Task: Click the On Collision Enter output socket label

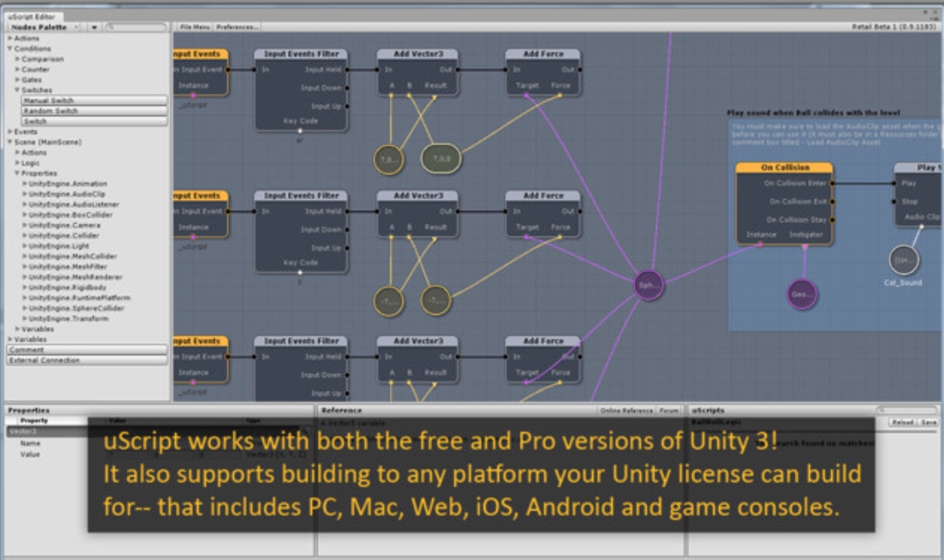Action: pyautogui.click(x=794, y=183)
